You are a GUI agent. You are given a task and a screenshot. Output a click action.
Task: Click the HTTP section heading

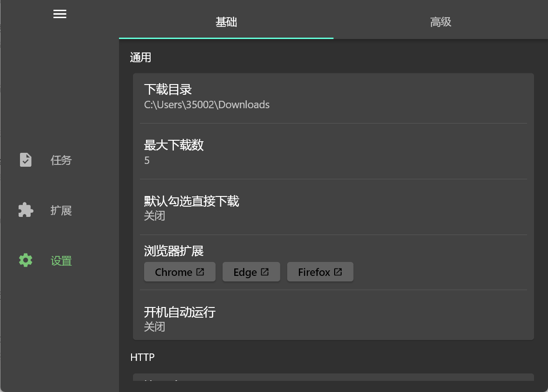pyautogui.click(x=142, y=357)
